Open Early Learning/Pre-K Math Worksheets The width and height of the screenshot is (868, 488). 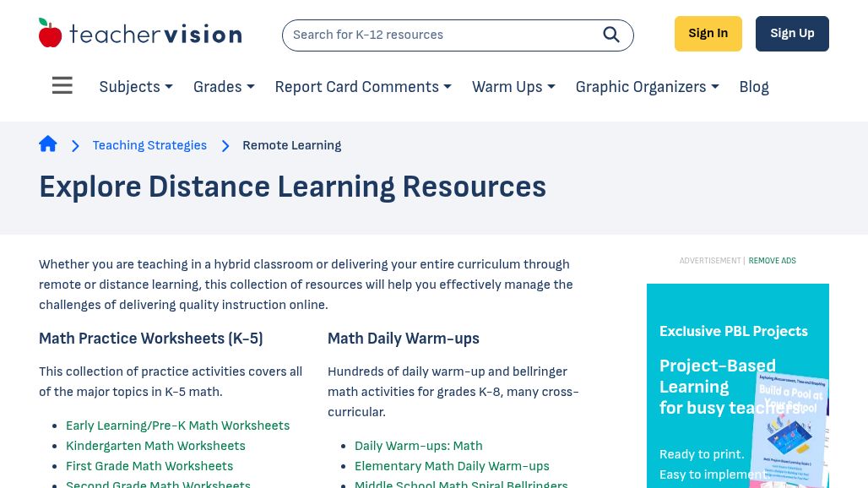pos(177,426)
